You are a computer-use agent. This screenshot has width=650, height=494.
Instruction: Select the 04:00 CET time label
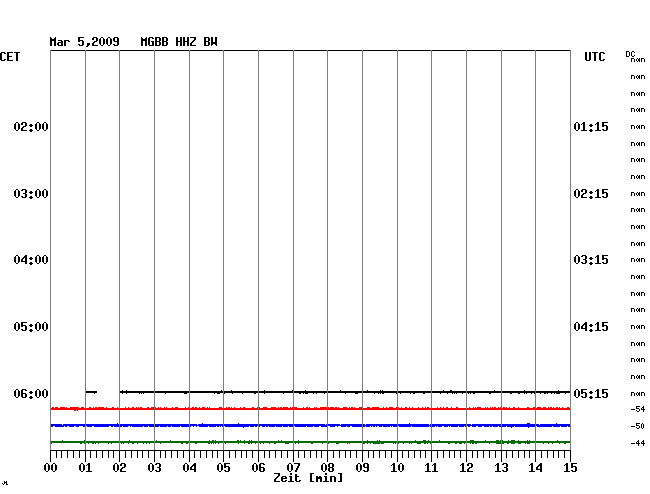point(31,260)
